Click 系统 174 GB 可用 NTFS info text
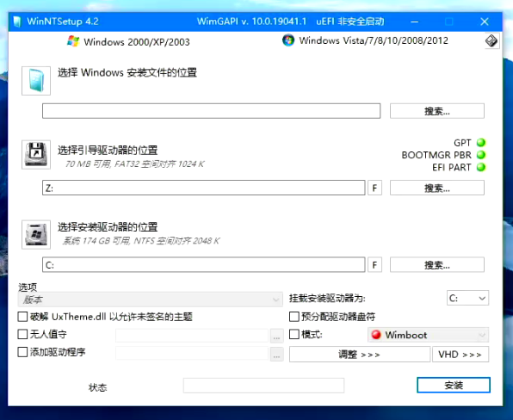The image size is (513, 420). point(141,241)
